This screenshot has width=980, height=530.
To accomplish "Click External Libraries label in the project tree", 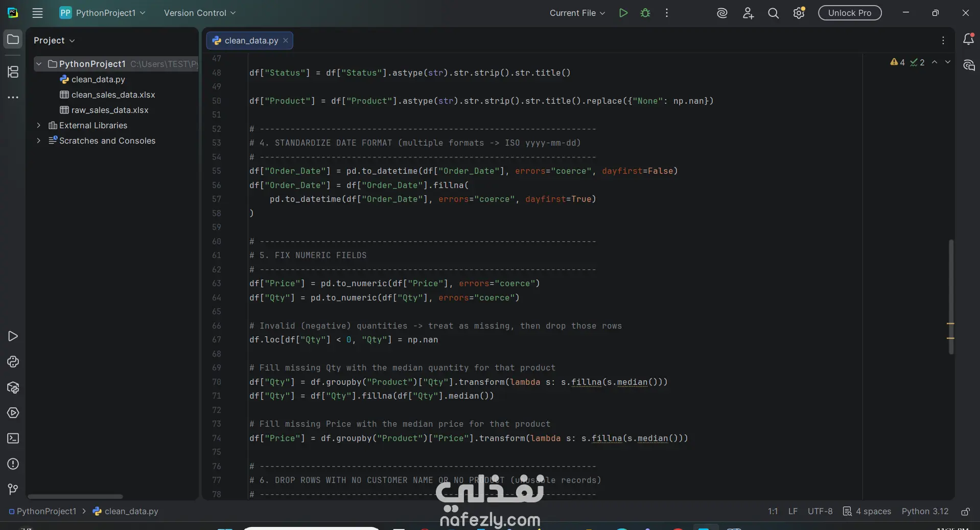I will click(x=93, y=125).
